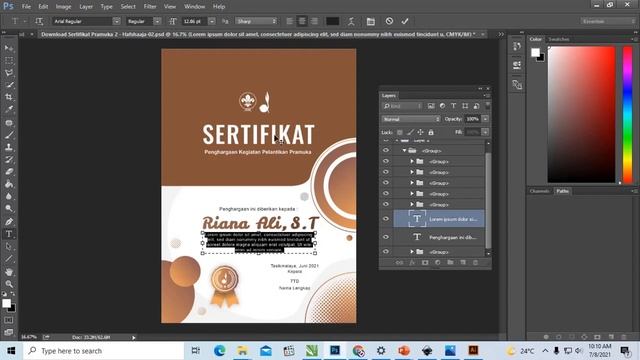
Task: Select the Crop tool
Action: coord(9,97)
